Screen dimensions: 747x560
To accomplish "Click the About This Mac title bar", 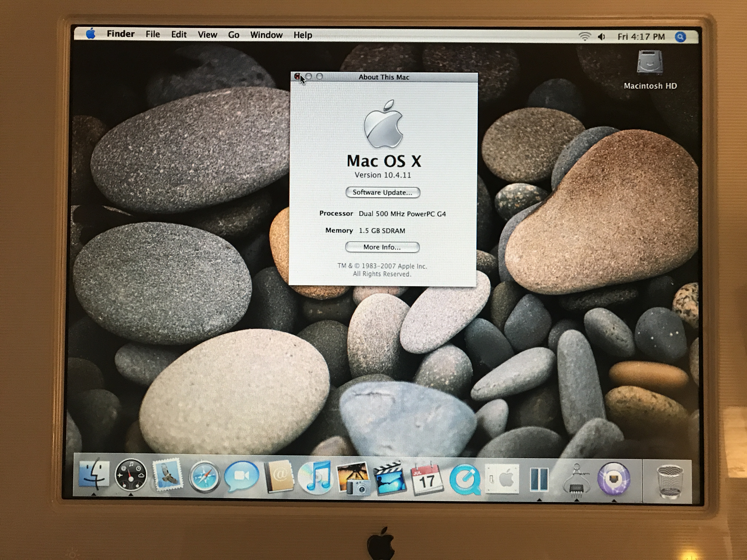I will tap(384, 77).
